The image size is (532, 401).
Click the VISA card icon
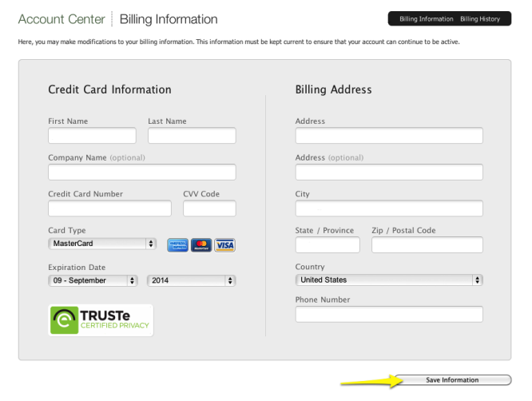(225, 245)
